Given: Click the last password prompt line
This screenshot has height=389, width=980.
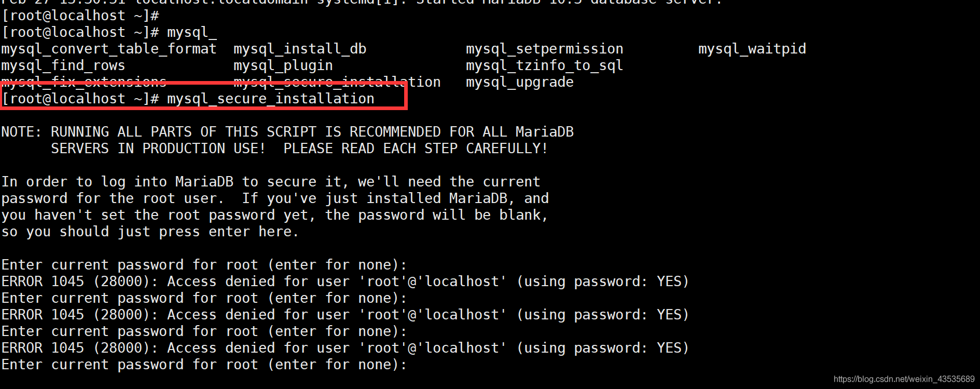Looking at the screenshot, I should 204,365.
